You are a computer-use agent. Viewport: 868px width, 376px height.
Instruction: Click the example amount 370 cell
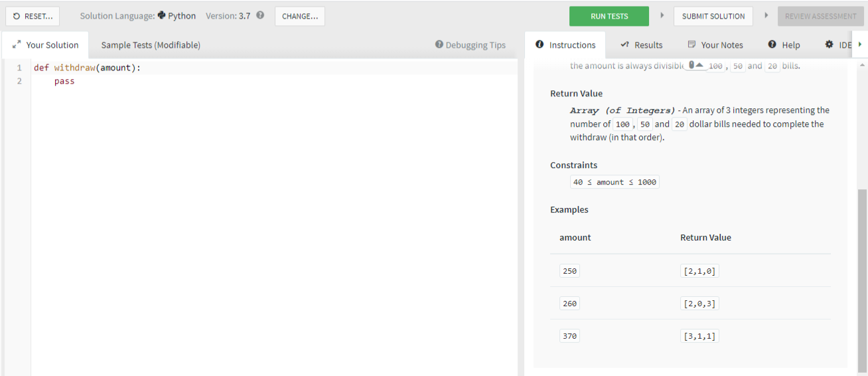coord(569,336)
